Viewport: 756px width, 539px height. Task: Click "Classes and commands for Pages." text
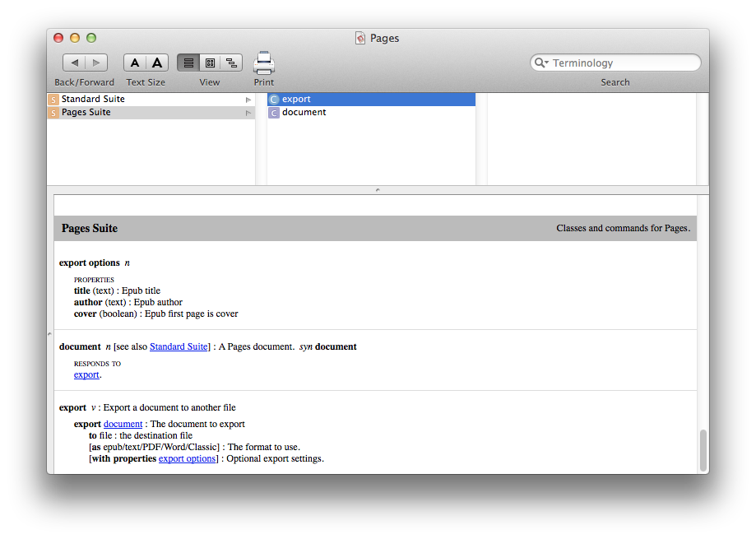624,228
